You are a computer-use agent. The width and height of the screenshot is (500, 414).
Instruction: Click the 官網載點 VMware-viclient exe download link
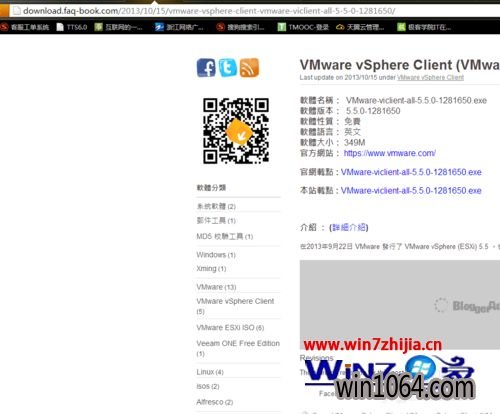(411, 172)
